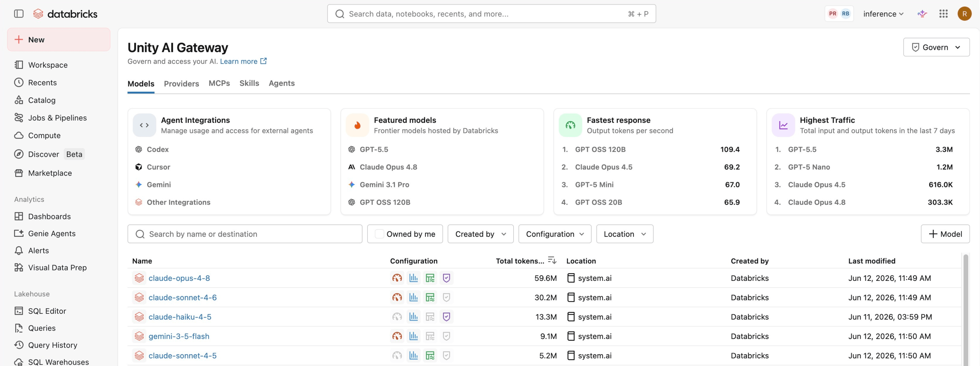The width and height of the screenshot is (980, 366).
Task: Open the Skills tab
Action: pyautogui.click(x=249, y=83)
